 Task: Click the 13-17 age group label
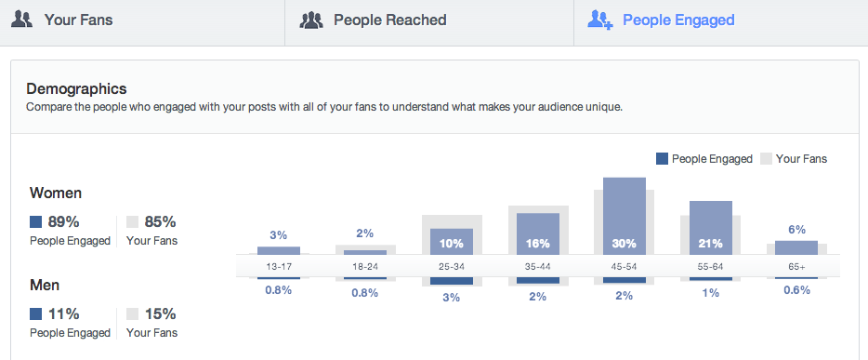(279, 266)
